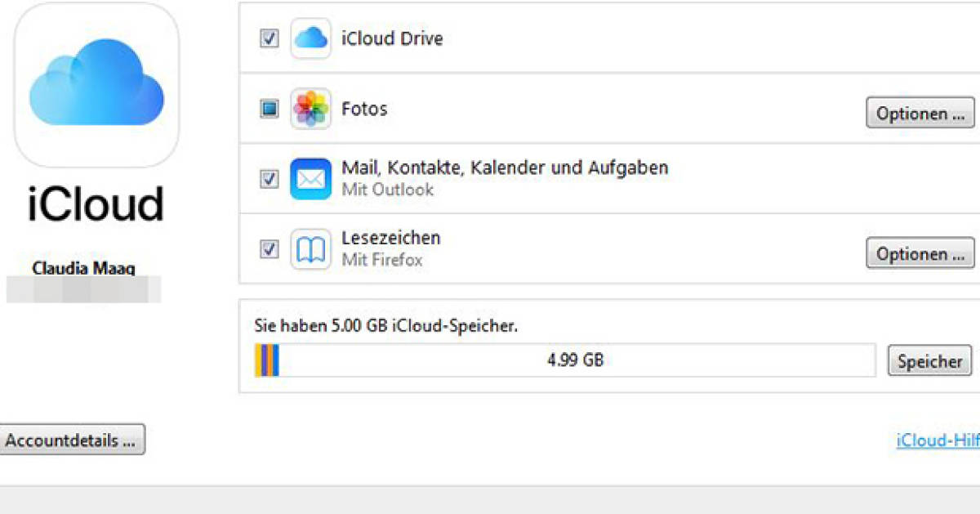Click the Fotos colorful flower icon
Image resolution: width=980 pixels, height=514 pixels.
click(x=310, y=109)
